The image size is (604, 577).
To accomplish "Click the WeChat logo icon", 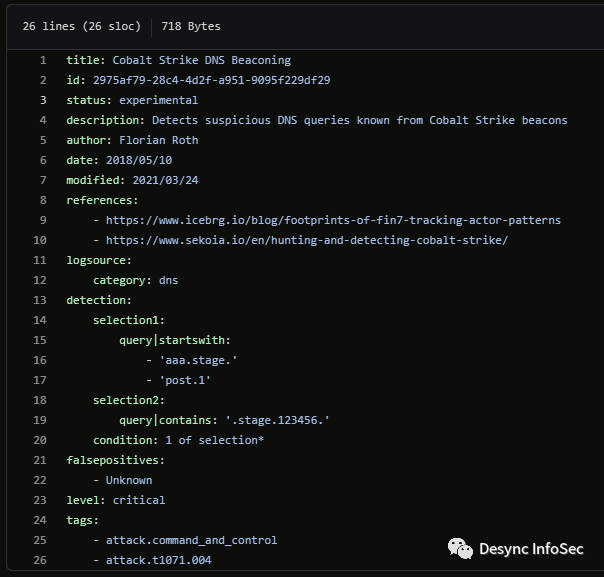I will (x=459, y=549).
